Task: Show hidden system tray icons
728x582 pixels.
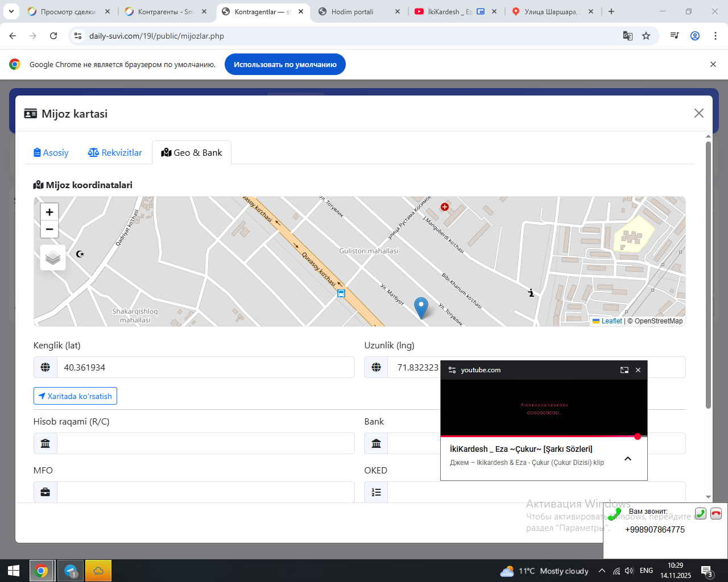Action: (x=602, y=571)
